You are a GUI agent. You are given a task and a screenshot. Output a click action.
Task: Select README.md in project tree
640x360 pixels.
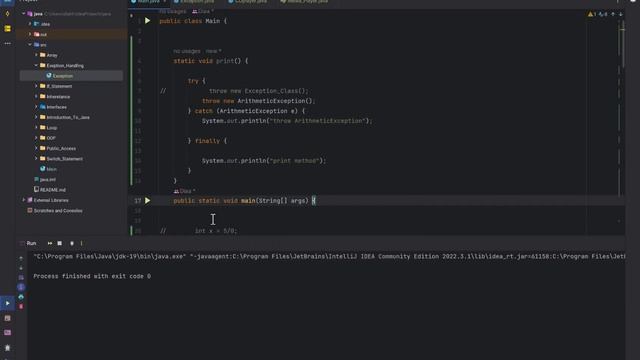[50, 190]
